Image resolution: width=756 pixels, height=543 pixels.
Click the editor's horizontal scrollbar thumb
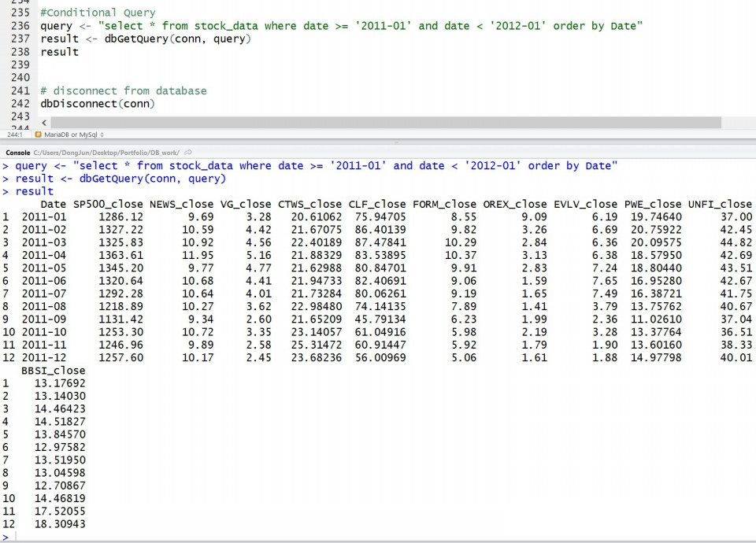tap(386, 123)
